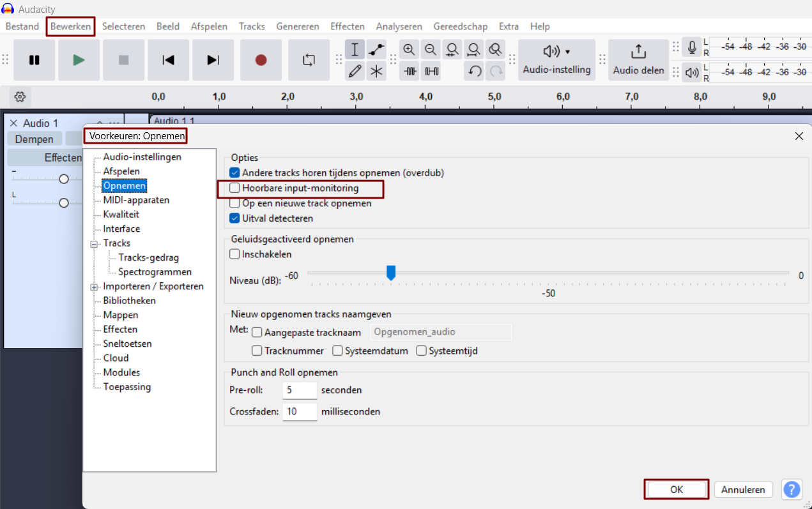Viewport: 812px width, 509px height.
Task: Select 'Audio-instellingen' in the preferences tree
Action: [x=142, y=157]
